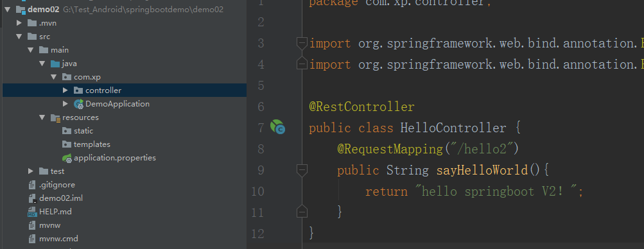Expand the DemoApplication class arrow

click(65, 104)
